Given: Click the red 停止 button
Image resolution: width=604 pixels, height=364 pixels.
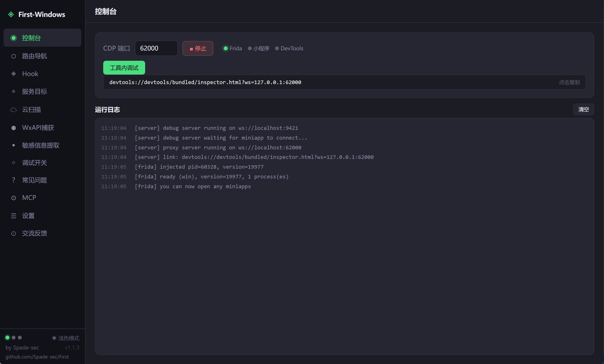Looking at the screenshot, I should pos(198,48).
